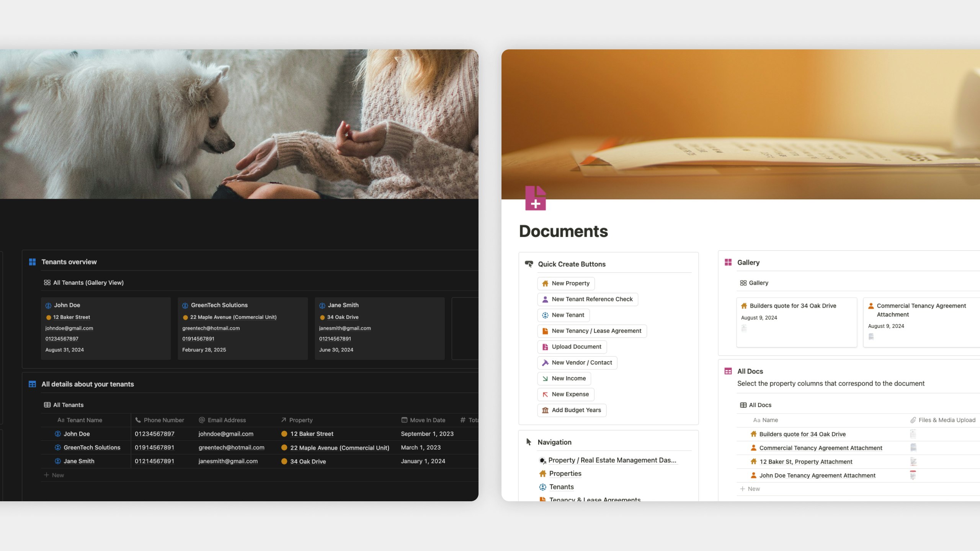
Task: Click the orange status dot next to 12 Baker Street
Action: pyautogui.click(x=284, y=434)
